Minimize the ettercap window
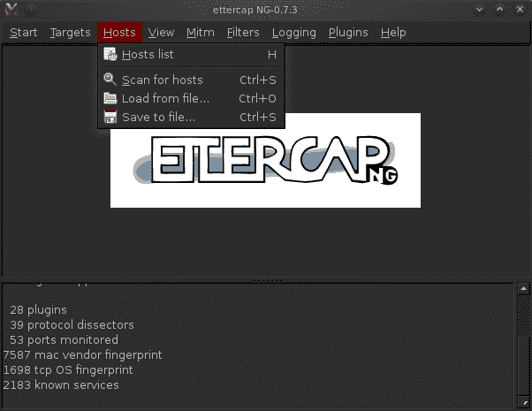Screen dimensions: 532x411 point(479,10)
